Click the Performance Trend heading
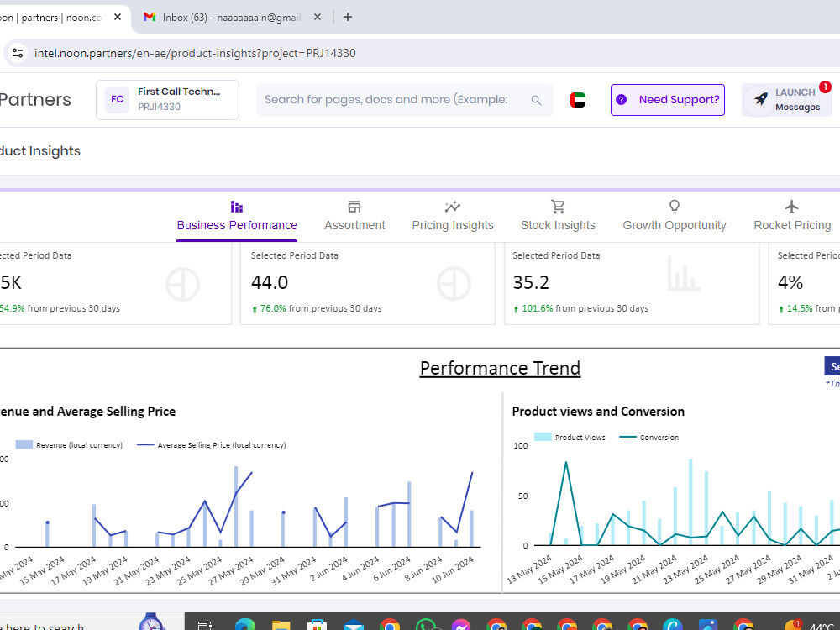This screenshot has width=840, height=630. (x=500, y=368)
